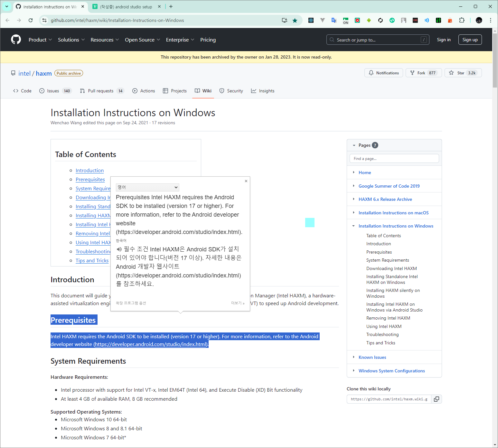498x448 pixels.
Task: Click the Find a page input
Action: (394, 158)
